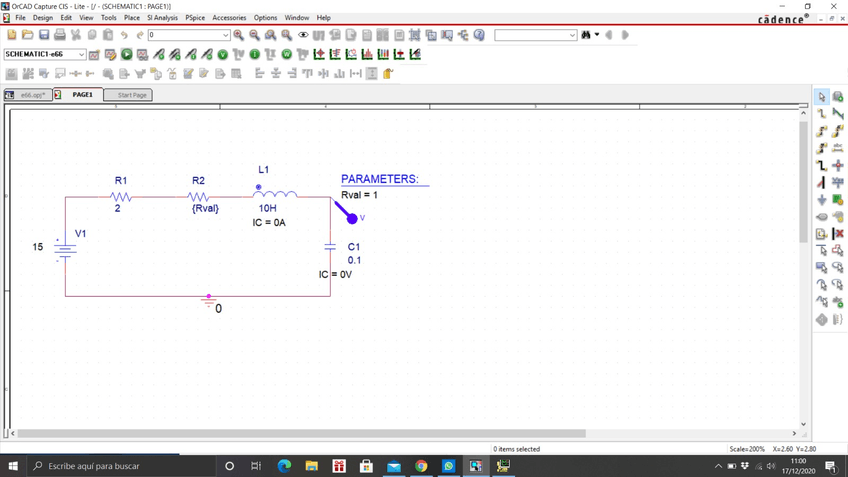Click the Run PSpice simulation button

(x=127, y=54)
